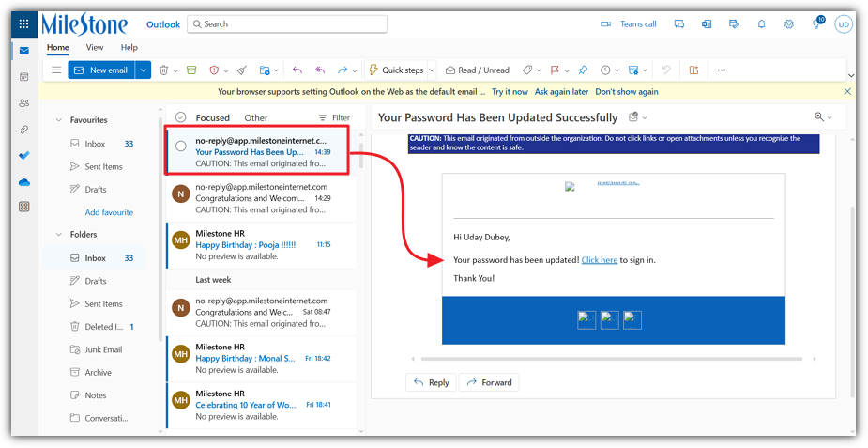868x448 pixels.
Task: Open the New email dropdown arrow
Action: 144,70
